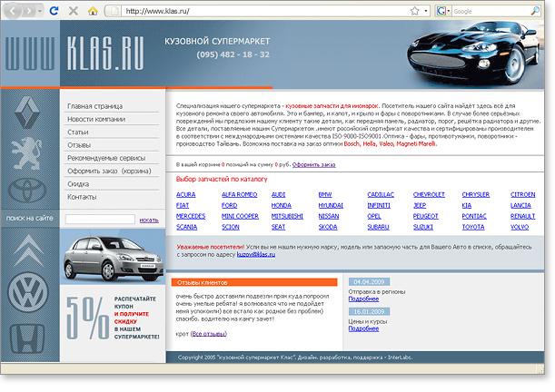Open Статьи menu item
Screen dimensions: 555x392
78,132
